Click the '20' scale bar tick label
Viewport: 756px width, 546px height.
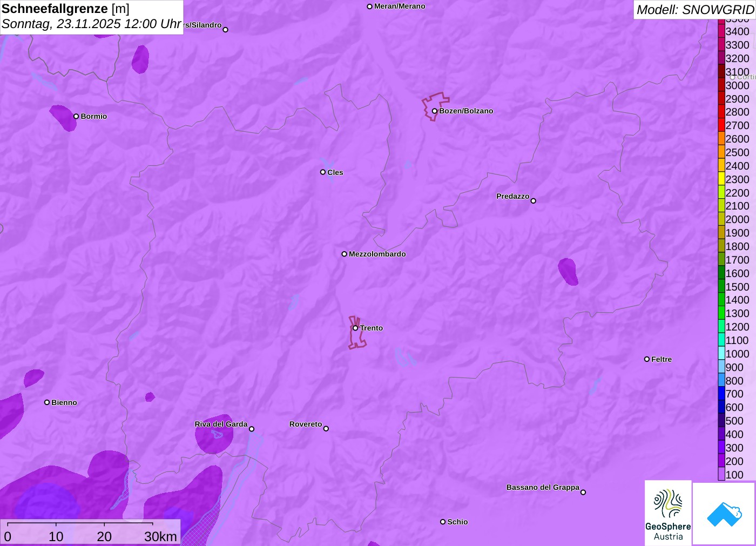pos(104,536)
